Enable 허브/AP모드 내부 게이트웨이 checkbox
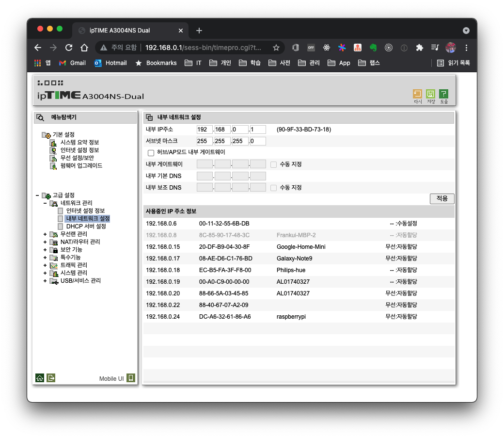Screen dimensions: 504x438 click(151, 153)
